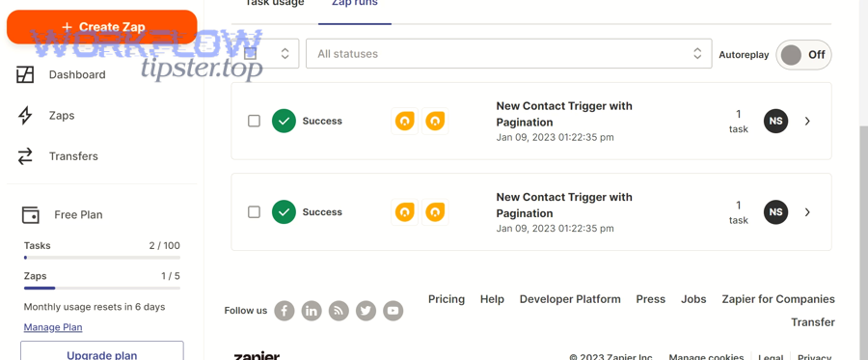This screenshot has width=868, height=360.
Task: Click the first run's Jan 09, 2023 timestamp
Action: coord(555,137)
